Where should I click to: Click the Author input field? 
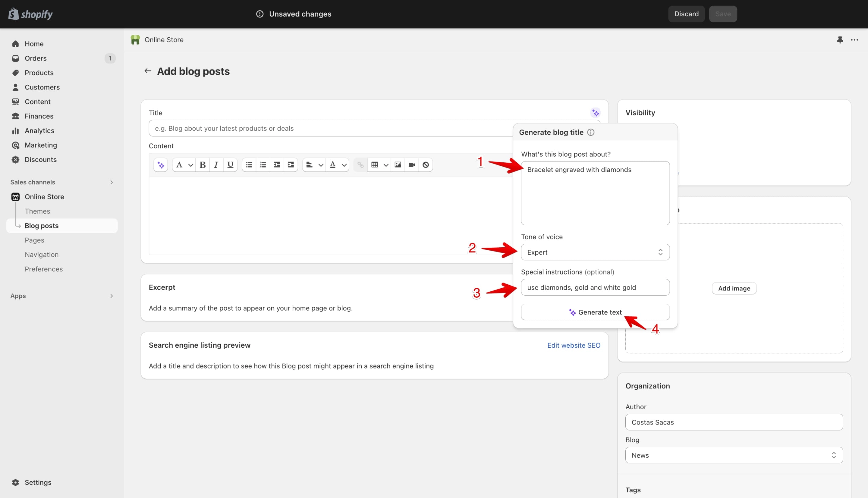(x=734, y=422)
